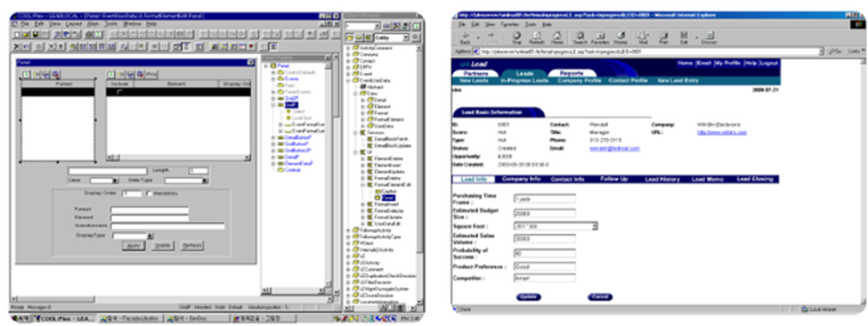Toggle the Mandatory checkbox
This screenshot has width=868, height=326.
coord(149,193)
